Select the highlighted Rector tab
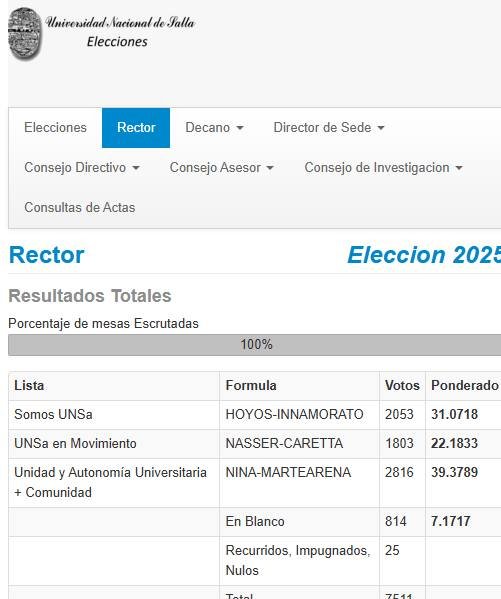 136,128
